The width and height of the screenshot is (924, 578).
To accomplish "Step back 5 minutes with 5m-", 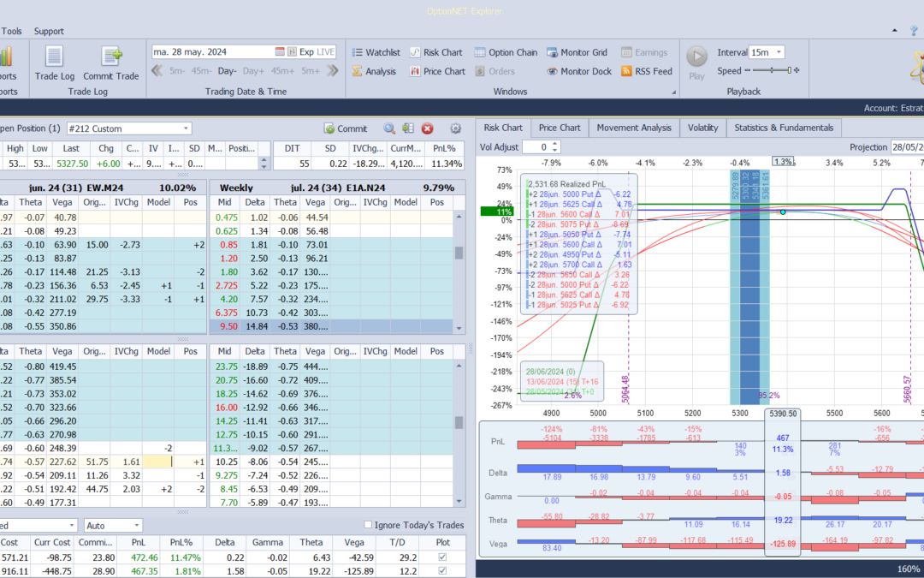I will coord(177,71).
